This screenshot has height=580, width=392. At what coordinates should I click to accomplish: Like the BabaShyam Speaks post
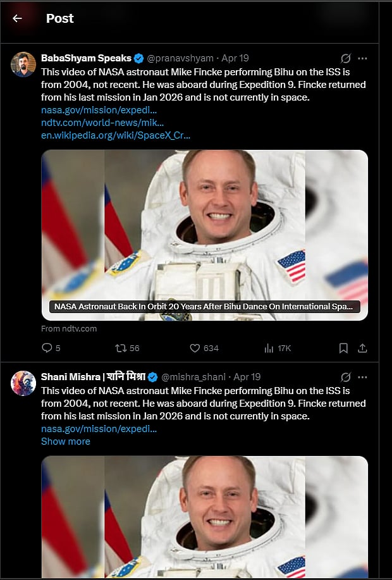coord(195,348)
